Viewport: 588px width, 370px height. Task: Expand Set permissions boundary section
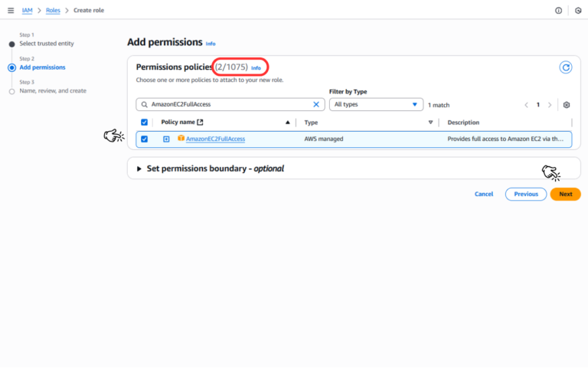click(x=139, y=169)
